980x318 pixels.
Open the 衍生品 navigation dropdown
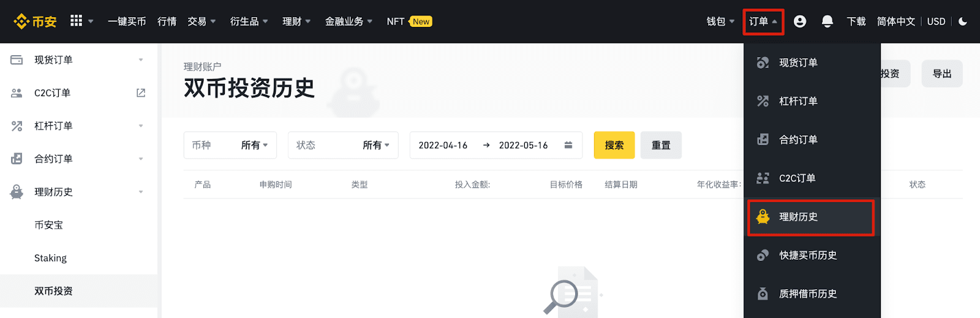(x=249, y=21)
